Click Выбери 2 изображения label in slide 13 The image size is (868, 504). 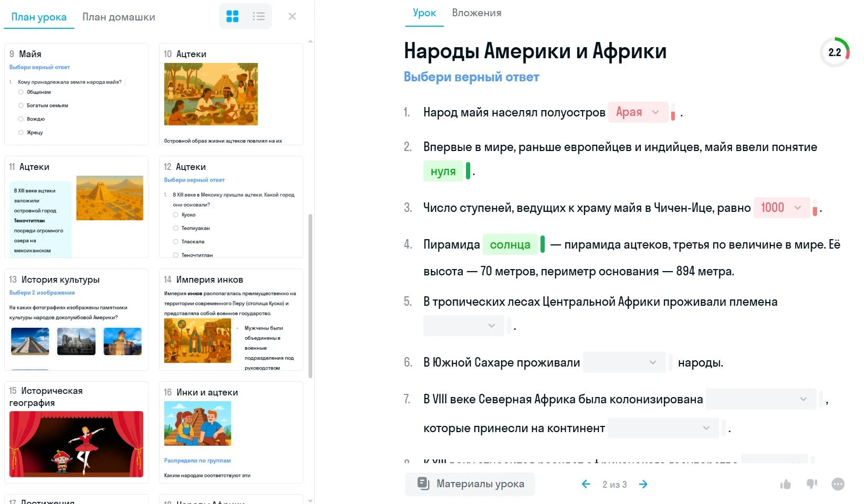[42, 293]
